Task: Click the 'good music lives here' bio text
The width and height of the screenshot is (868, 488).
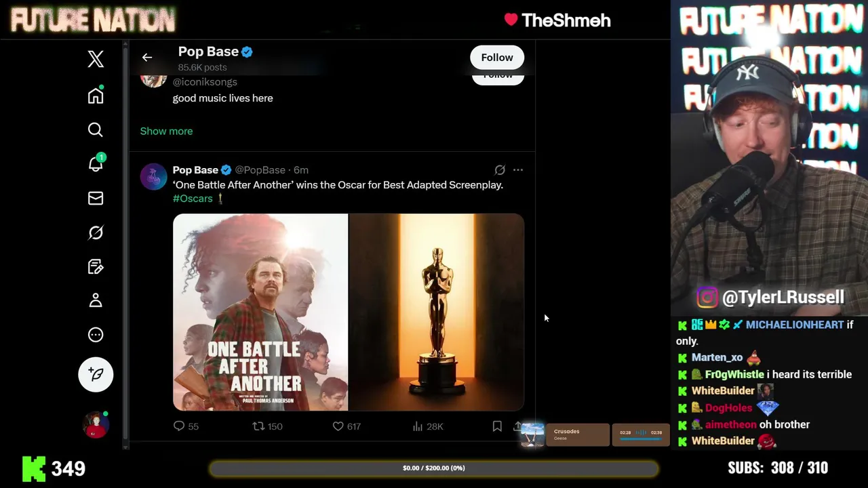Action: [x=222, y=98]
